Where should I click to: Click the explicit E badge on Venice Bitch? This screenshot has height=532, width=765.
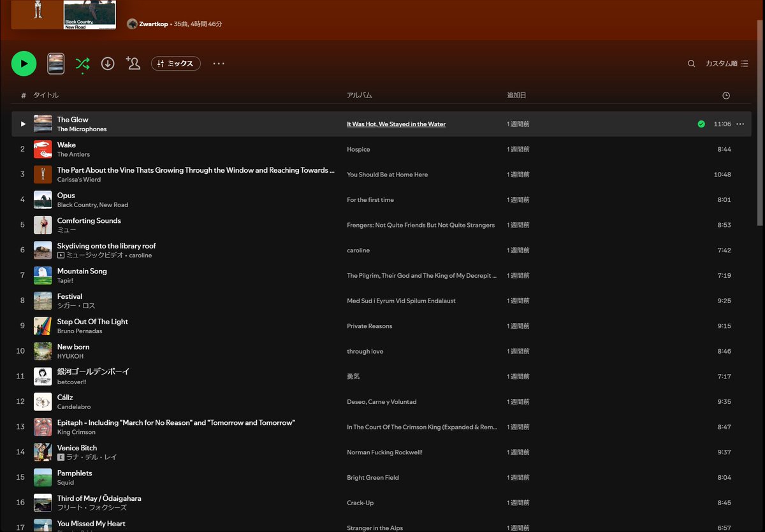pyautogui.click(x=61, y=457)
